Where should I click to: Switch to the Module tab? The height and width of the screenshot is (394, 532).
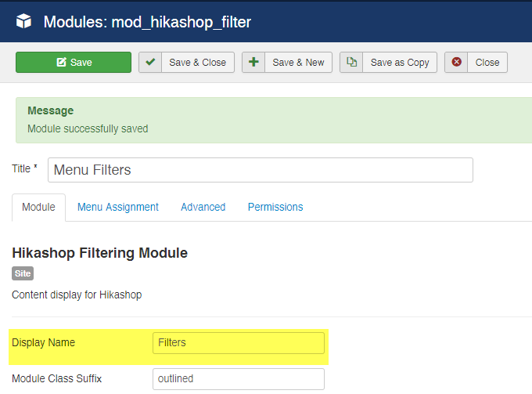38,208
